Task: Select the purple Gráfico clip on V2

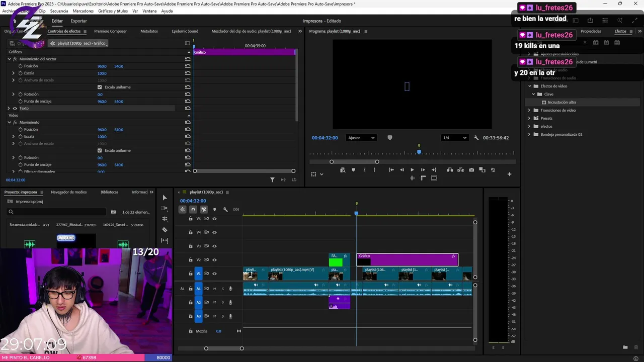Action: pyautogui.click(x=408, y=259)
